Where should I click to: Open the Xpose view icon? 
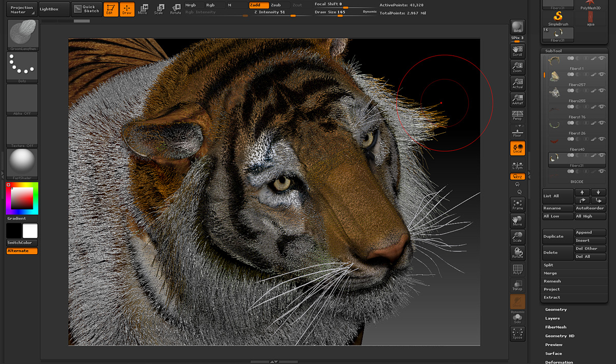(x=517, y=334)
